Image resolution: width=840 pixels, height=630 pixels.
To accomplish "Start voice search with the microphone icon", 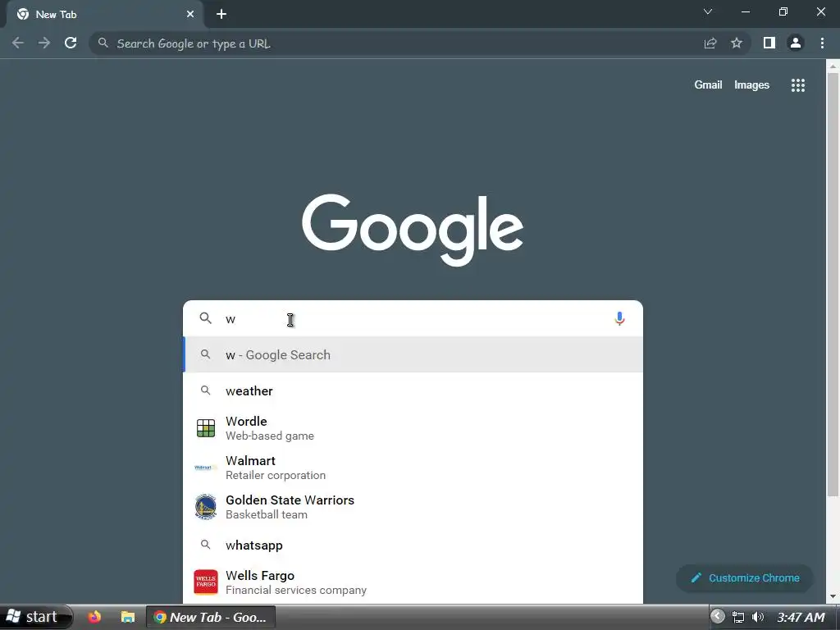I will (x=619, y=319).
